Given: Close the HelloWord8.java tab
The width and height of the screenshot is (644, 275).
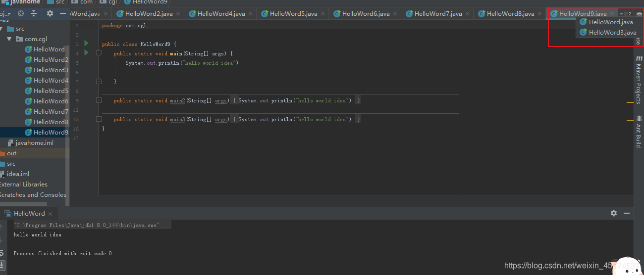Looking at the screenshot, I should (x=539, y=14).
